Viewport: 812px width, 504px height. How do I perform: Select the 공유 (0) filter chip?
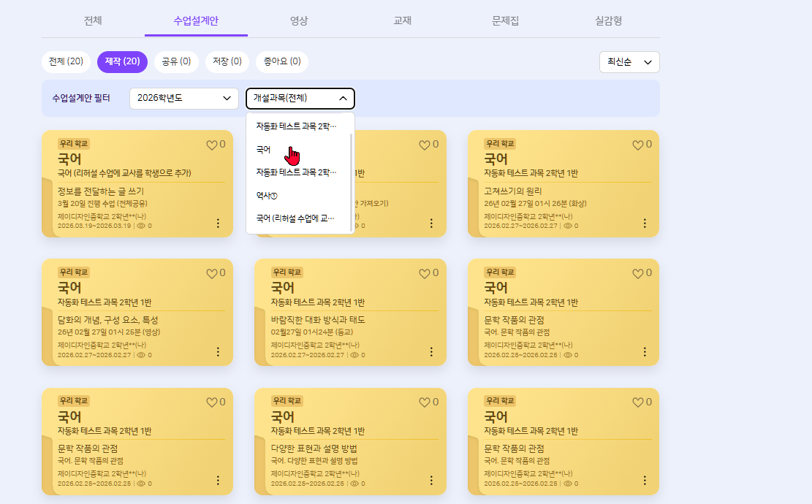point(176,61)
